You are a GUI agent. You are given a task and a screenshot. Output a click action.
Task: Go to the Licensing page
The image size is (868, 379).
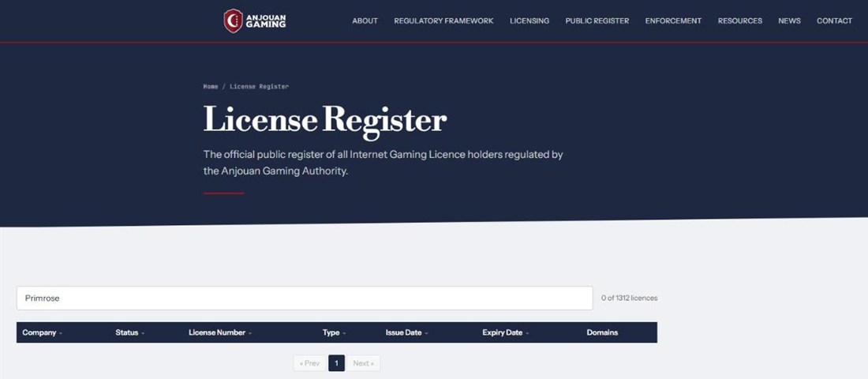529,21
